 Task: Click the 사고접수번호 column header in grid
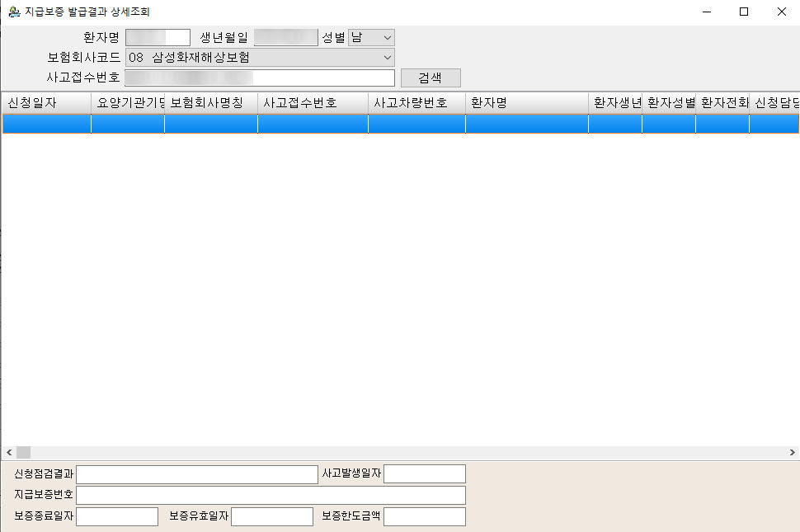tap(313, 103)
